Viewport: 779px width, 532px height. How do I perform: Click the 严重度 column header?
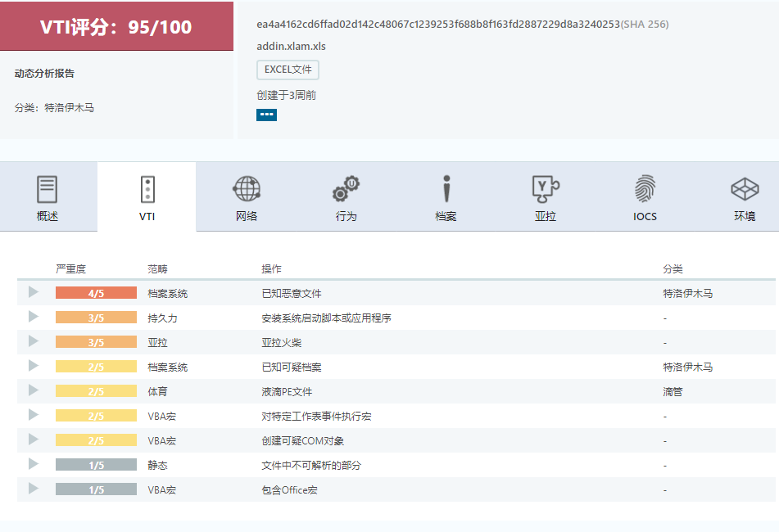70,269
